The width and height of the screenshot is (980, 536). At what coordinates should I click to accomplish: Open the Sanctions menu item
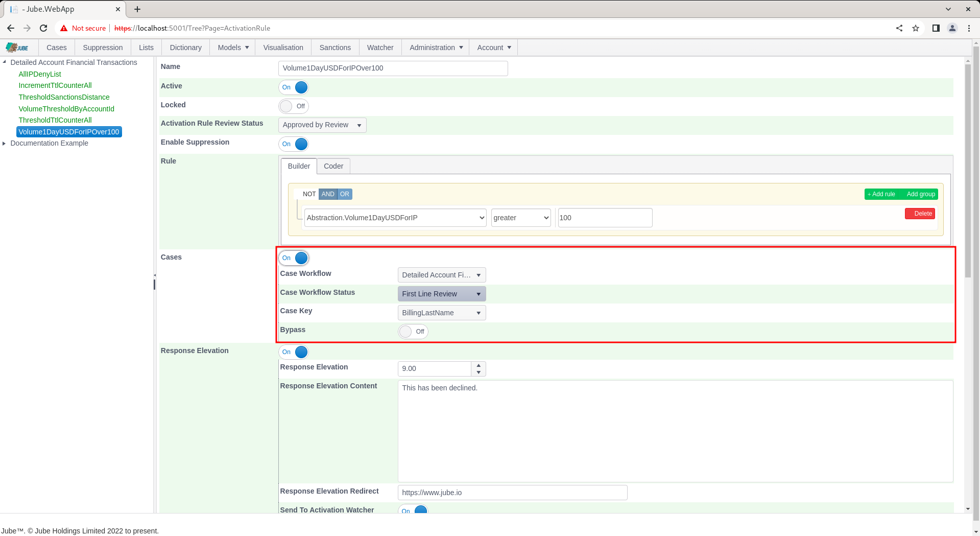(x=335, y=48)
